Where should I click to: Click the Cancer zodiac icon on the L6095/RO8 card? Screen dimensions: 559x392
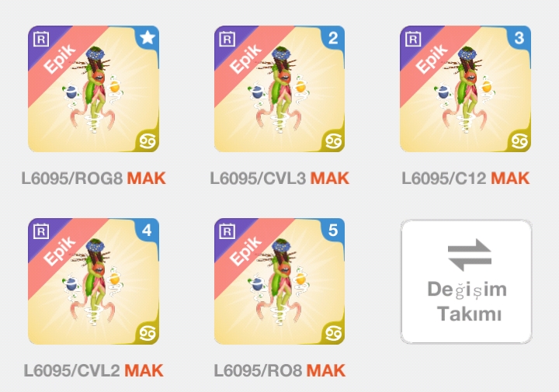(x=334, y=334)
